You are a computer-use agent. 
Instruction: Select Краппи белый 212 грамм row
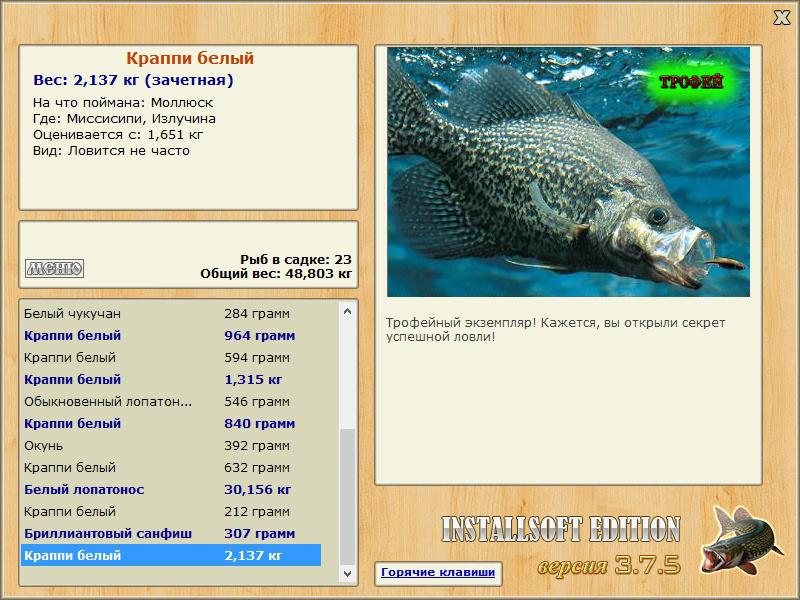tap(171, 511)
